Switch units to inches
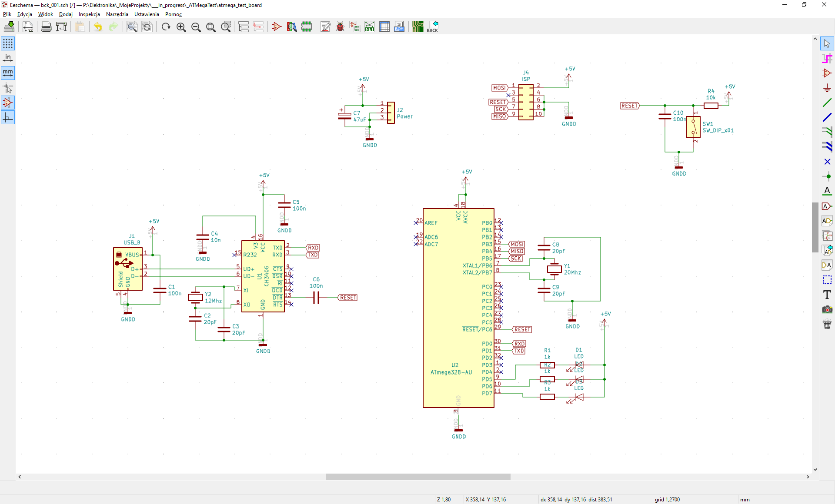The image size is (835, 504). [8, 58]
